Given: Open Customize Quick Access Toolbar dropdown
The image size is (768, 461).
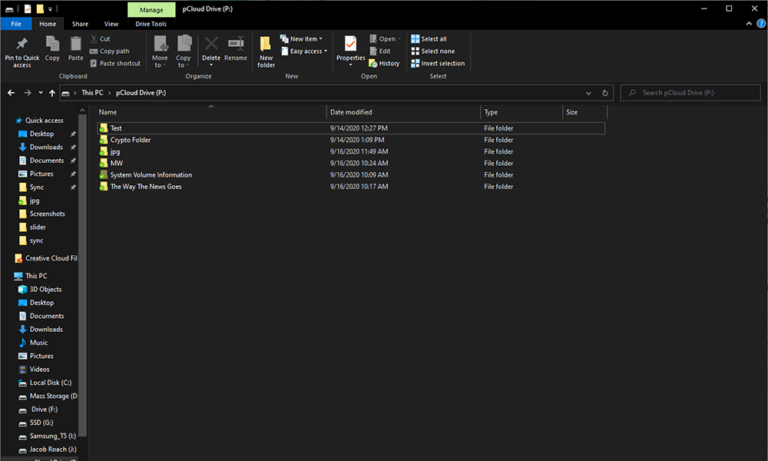Looking at the screenshot, I should tap(50, 9).
